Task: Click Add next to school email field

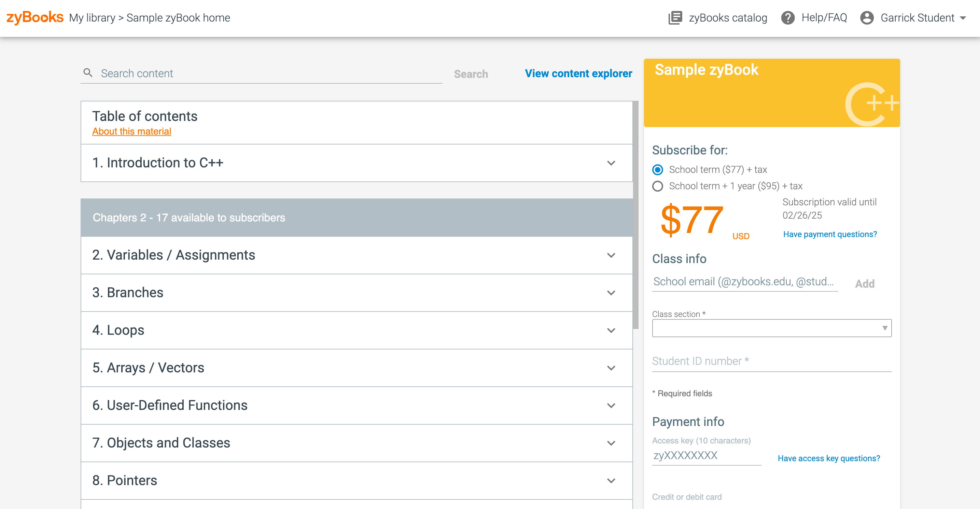Action: coord(865,284)
